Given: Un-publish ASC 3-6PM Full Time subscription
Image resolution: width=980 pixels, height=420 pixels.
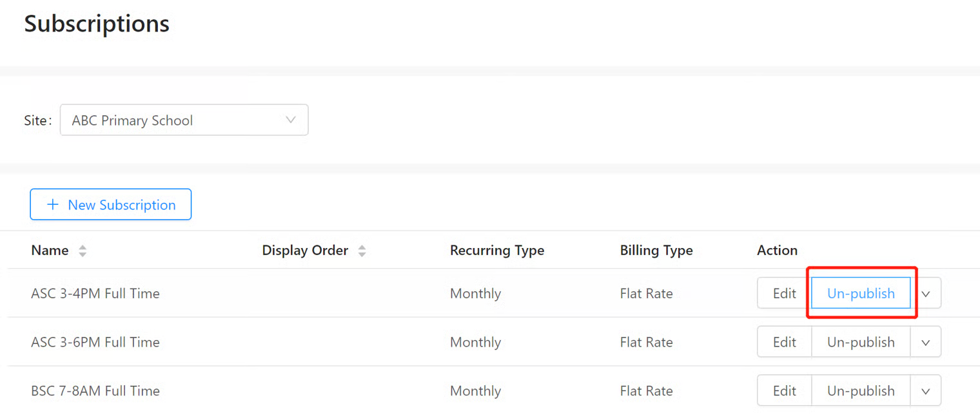Looking at the screenshot, I should pyautogui.click(x=861, y=342).
